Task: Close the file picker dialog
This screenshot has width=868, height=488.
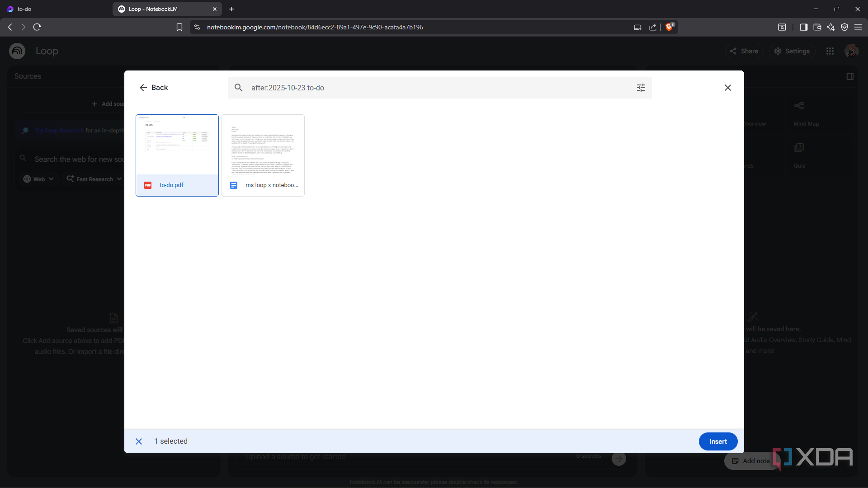Action: [x=728, y=88]
